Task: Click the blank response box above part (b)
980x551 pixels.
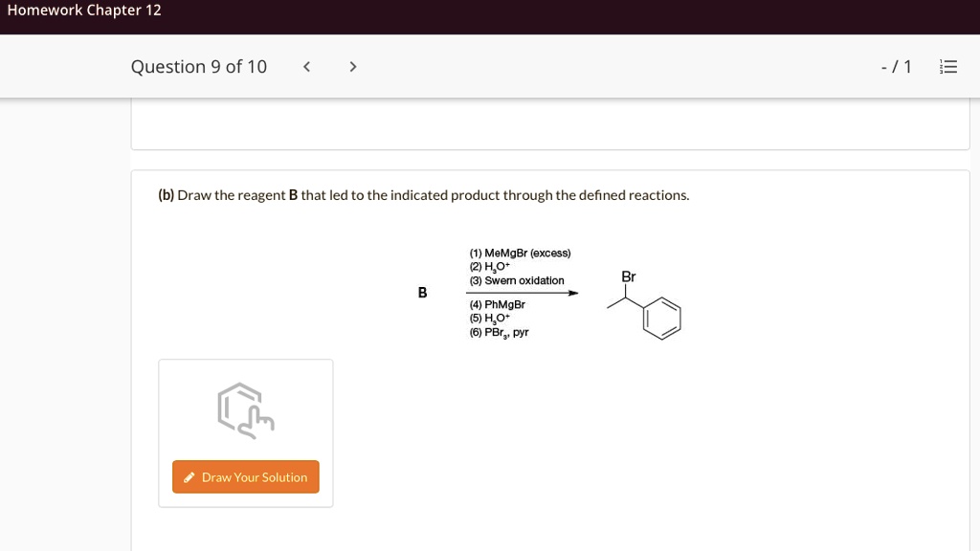Action: click(x=550, y=124)
